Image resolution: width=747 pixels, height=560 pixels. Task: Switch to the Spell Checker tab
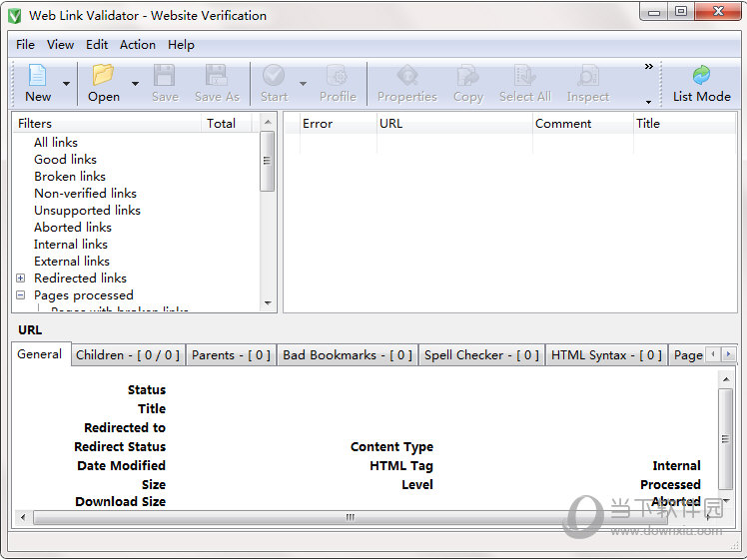pos(481,355)
